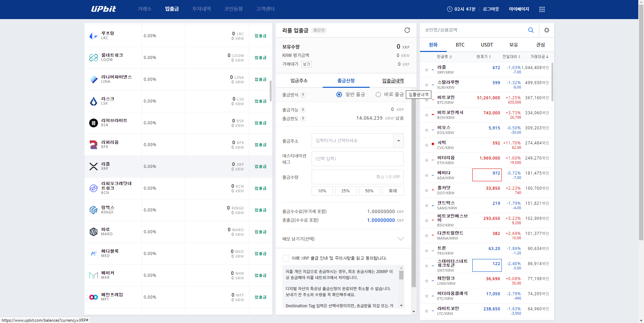Open 고객센터 in top navigation
The height and width of the screenshot is (323, 644).
pos(265,9)
